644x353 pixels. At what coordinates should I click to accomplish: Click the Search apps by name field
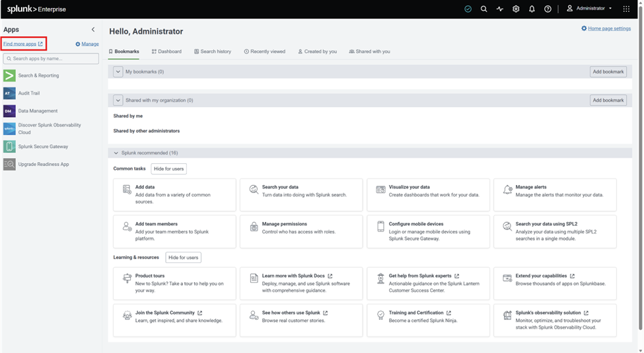[x=51, y=59]
